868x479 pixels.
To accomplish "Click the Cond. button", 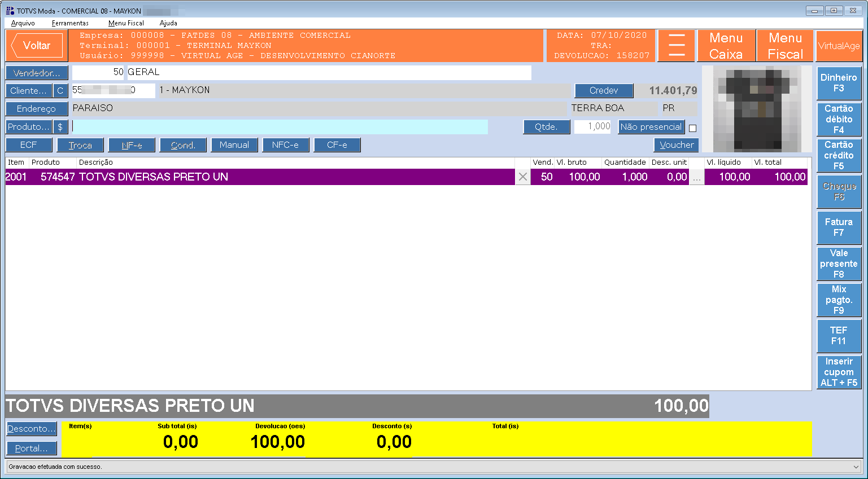I will click(183, 145).
